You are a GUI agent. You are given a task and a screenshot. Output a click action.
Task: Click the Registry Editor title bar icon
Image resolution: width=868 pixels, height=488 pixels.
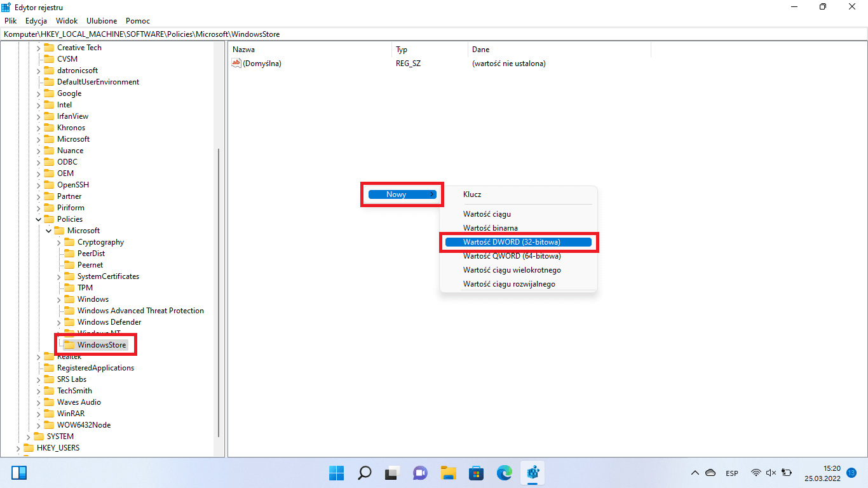(x=6, y=7)
